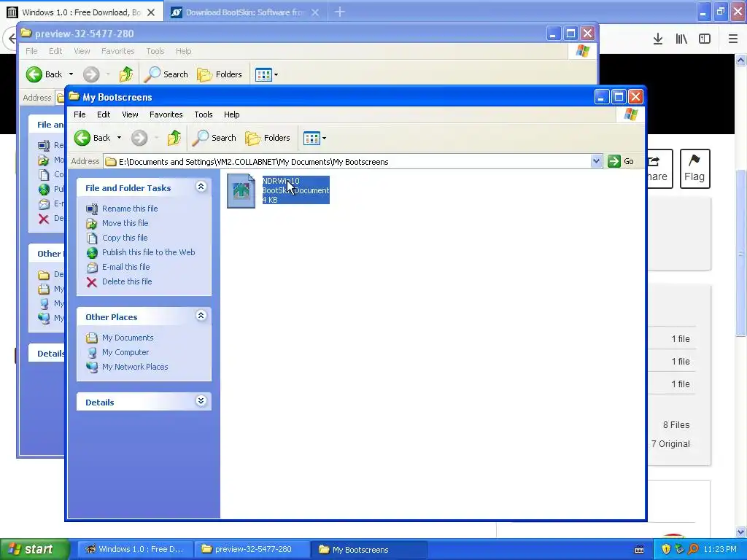This screenshot has height=560, width=747.
Task: Click the NDRWin10 file name label
Action: [281, 181]
